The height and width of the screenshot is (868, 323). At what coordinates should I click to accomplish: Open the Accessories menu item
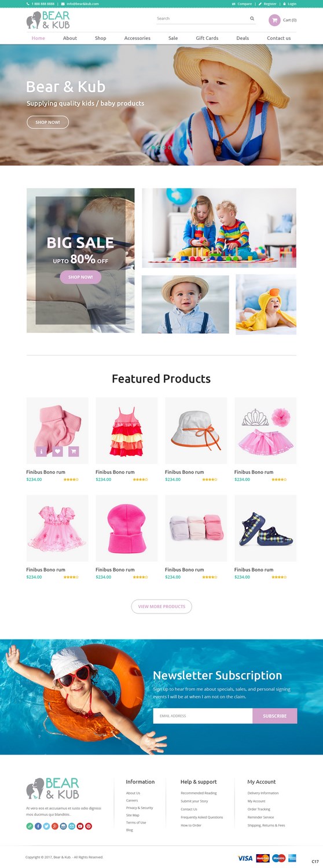(137, 38)
